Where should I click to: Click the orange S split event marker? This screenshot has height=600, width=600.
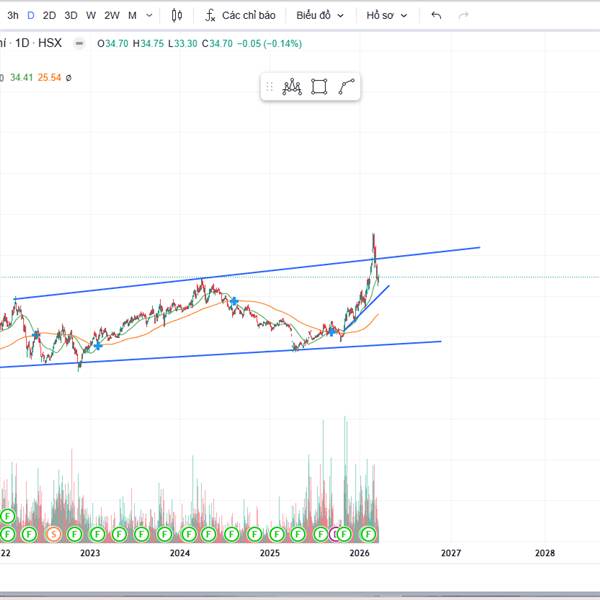(x=53, y=534)
